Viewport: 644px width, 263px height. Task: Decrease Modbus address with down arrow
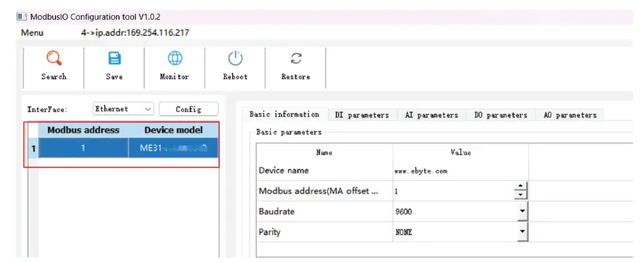[520, 195]
